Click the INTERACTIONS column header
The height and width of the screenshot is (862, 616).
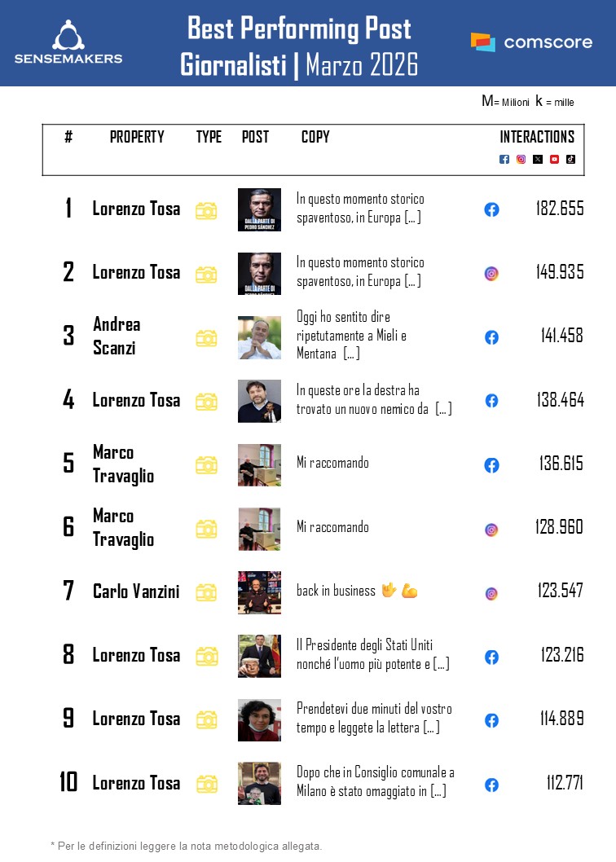click(537, 137)
